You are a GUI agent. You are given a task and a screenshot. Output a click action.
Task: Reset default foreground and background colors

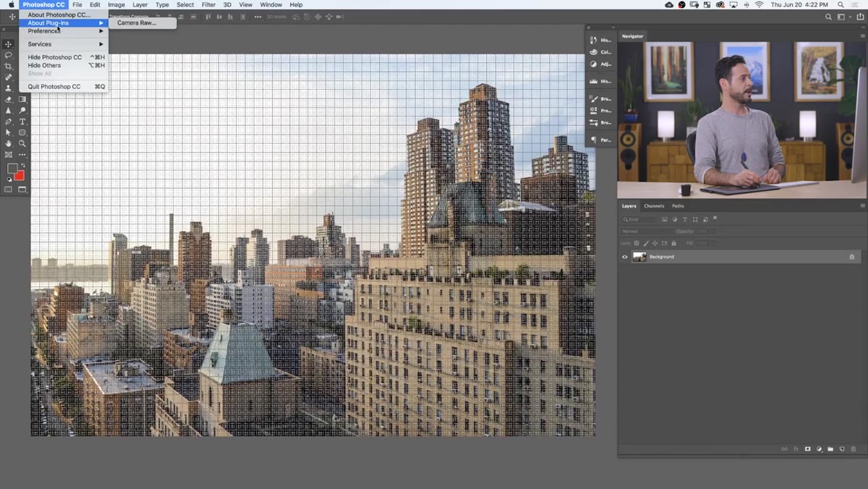pyautogui.click(x=8, y=179)
